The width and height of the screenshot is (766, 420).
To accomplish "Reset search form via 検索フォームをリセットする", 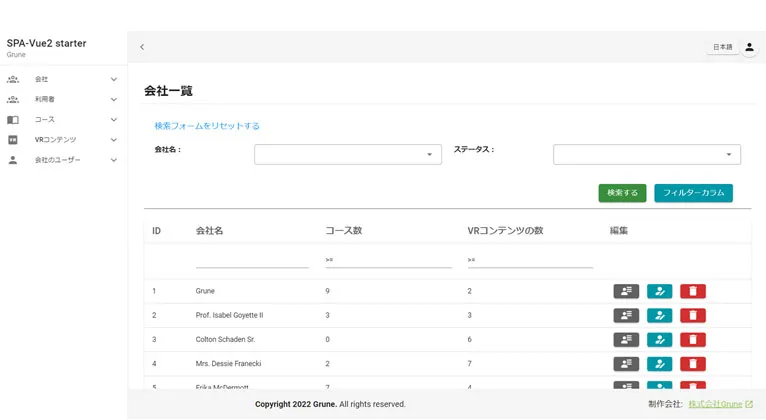I will tap(207, 126).
